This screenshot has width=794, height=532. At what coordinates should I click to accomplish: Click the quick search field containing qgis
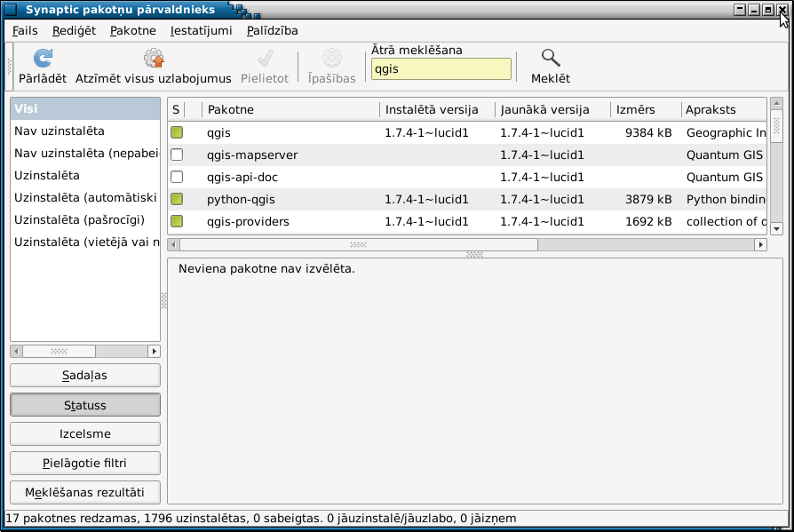441,69
